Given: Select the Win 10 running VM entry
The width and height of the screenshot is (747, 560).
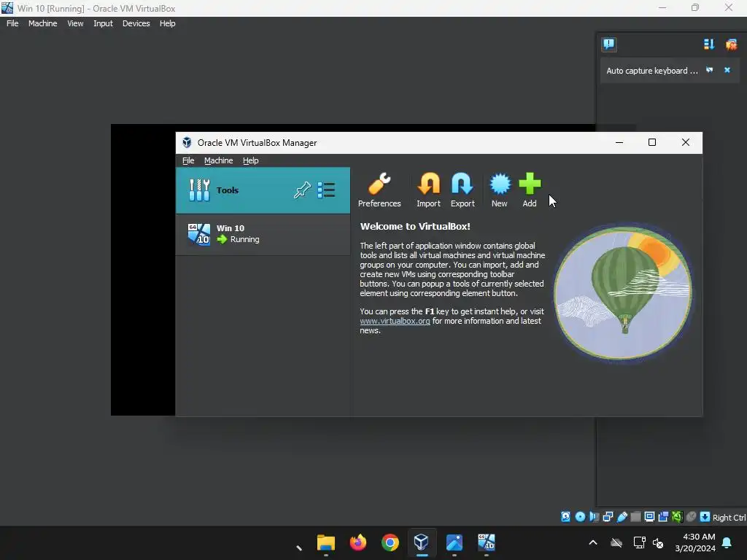Looking at the screenshot, I should pyautogui.click(x=263, y=234).
